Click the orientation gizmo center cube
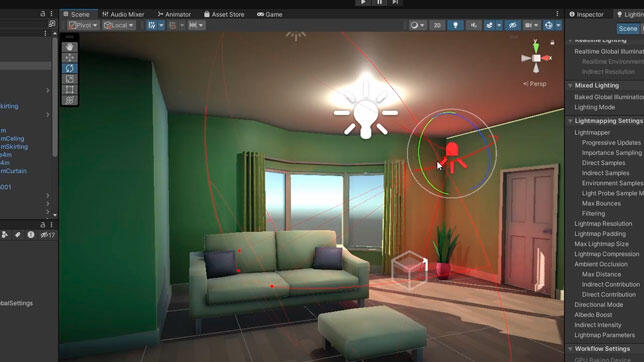The image size is (644, 362). click(536, 58)
